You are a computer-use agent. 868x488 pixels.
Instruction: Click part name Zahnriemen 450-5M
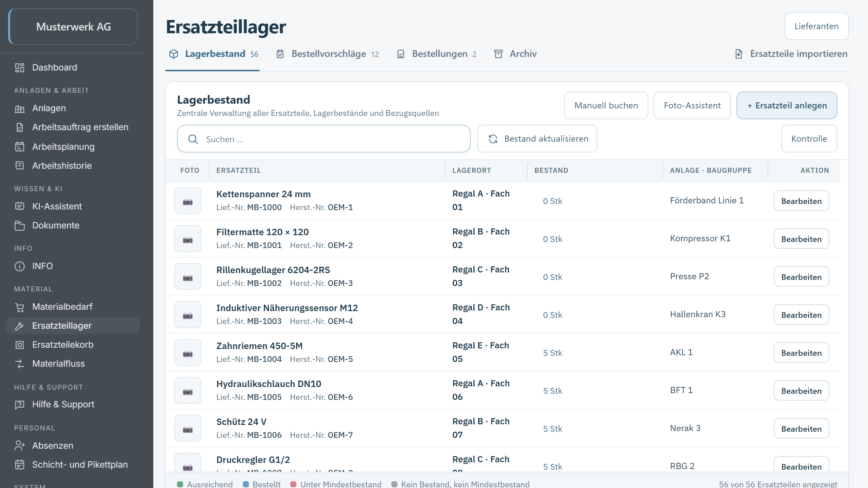(x=259, y=346)
